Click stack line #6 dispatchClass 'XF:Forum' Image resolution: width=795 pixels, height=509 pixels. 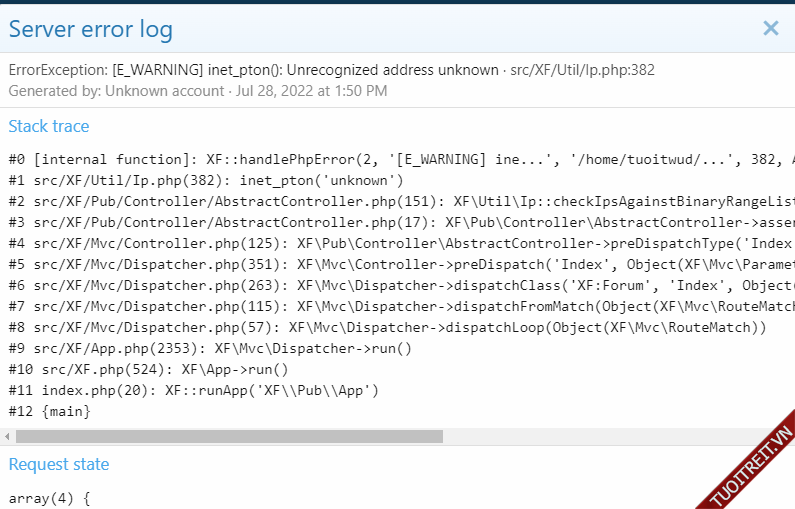tap(400, 286)
